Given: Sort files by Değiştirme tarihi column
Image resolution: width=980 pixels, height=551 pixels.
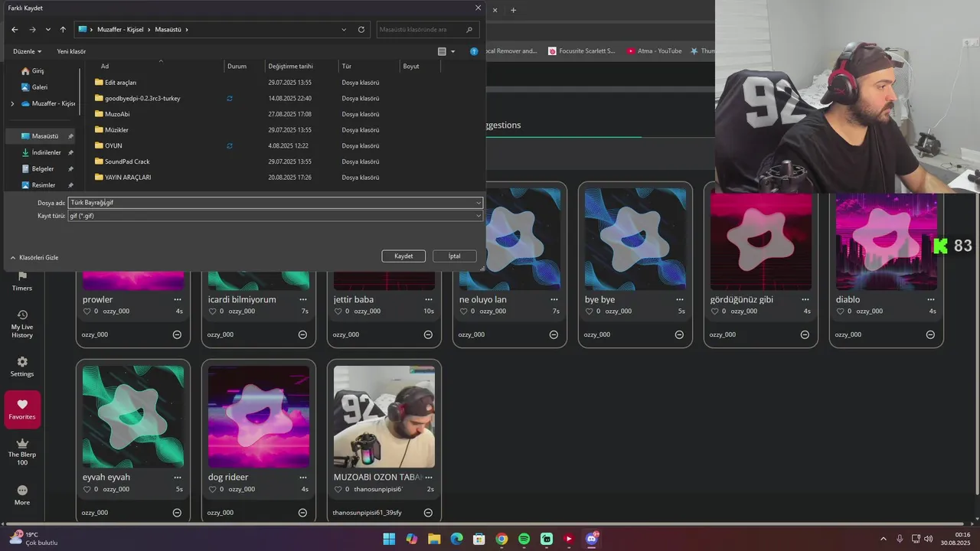Looking at the screenshot, I should pos(290,67).
